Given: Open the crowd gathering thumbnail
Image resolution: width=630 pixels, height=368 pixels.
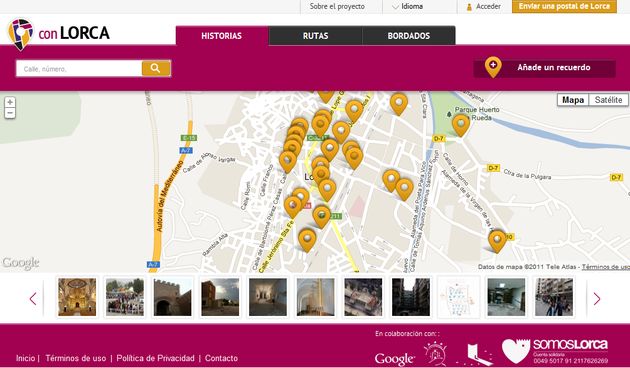Looking at the screenshot, I should (125, 297).
